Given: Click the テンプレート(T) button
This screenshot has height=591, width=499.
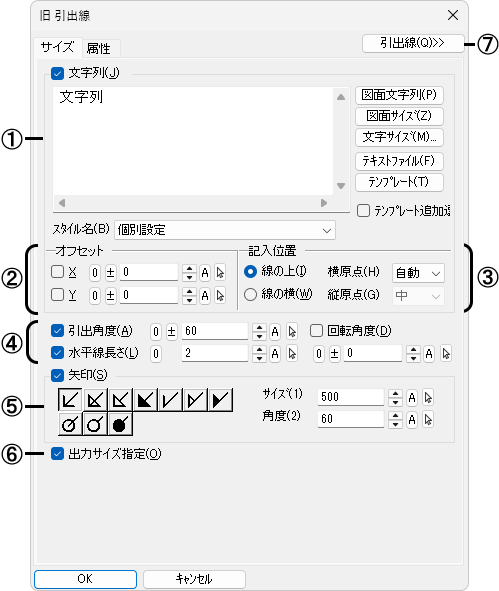Looking at the screenshot, I should coord(399,182).
